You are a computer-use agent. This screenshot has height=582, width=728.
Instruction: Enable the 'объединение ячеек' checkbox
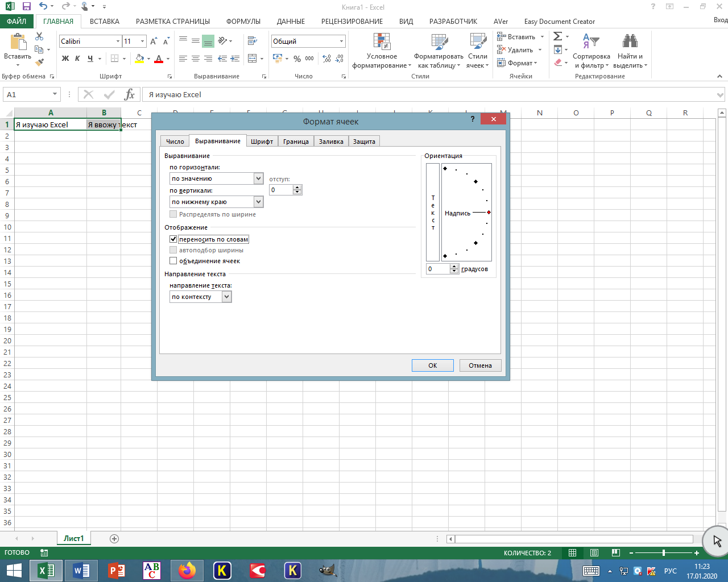pyautogui.click(x=173, y=261)
